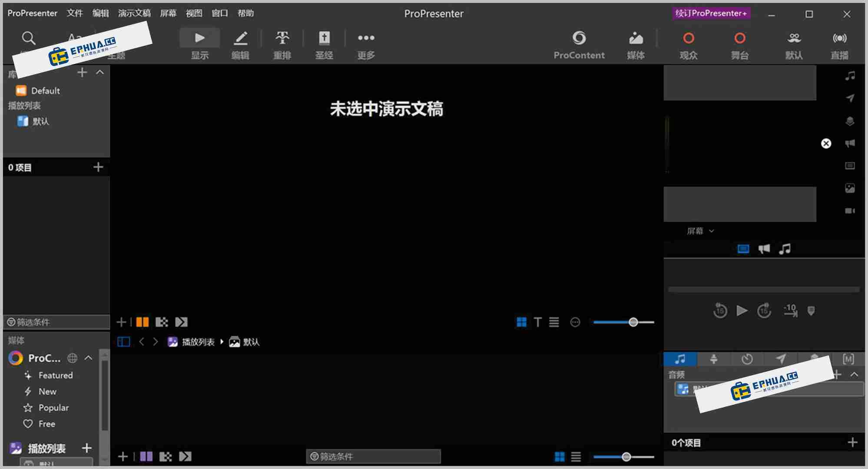This screenshot has height=469, width=868.
Task: Add an item next to 0 项目
Action: point(98,167)
